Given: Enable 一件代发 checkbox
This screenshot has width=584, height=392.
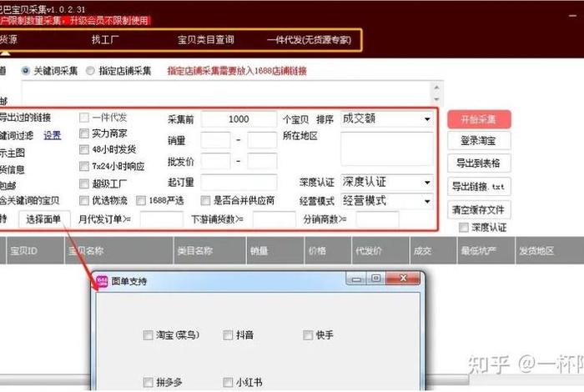Looking at the screenshot, I should click(84, 118).
